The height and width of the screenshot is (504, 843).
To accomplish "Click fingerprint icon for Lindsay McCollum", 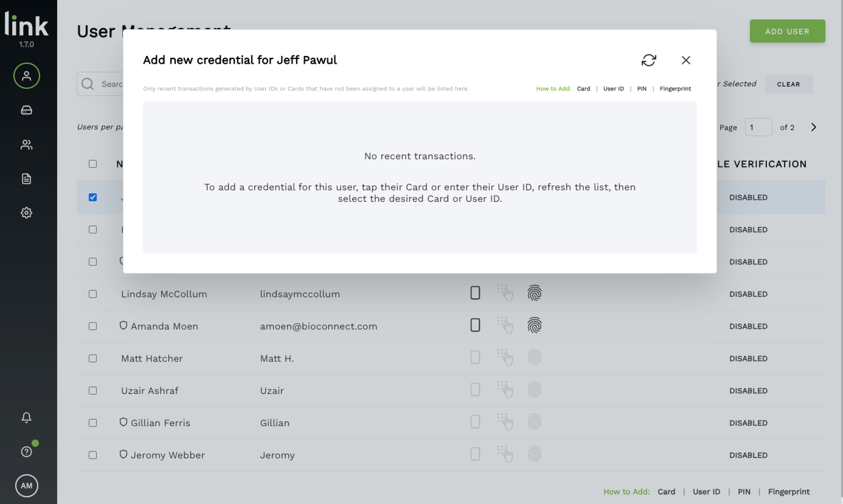I will (x=534, y=293).
